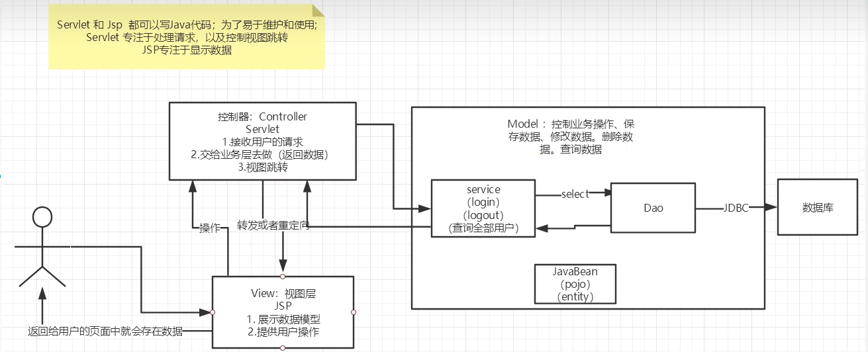
Task: Click the View box bottom connection handle
Action: click(x=283, y=348)
